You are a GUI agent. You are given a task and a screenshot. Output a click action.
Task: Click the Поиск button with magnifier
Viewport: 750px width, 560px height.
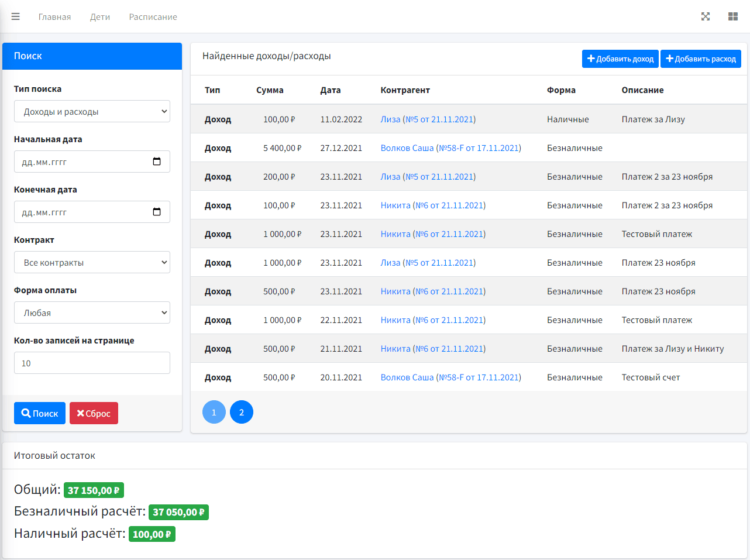click(40, 413)
